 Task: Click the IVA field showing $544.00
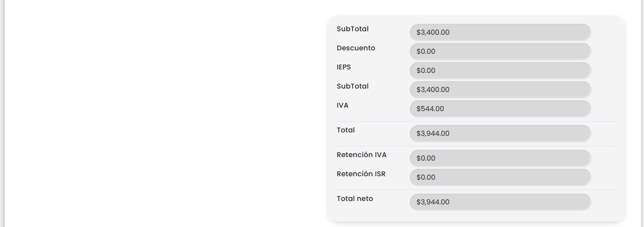(x=500, y=109)
